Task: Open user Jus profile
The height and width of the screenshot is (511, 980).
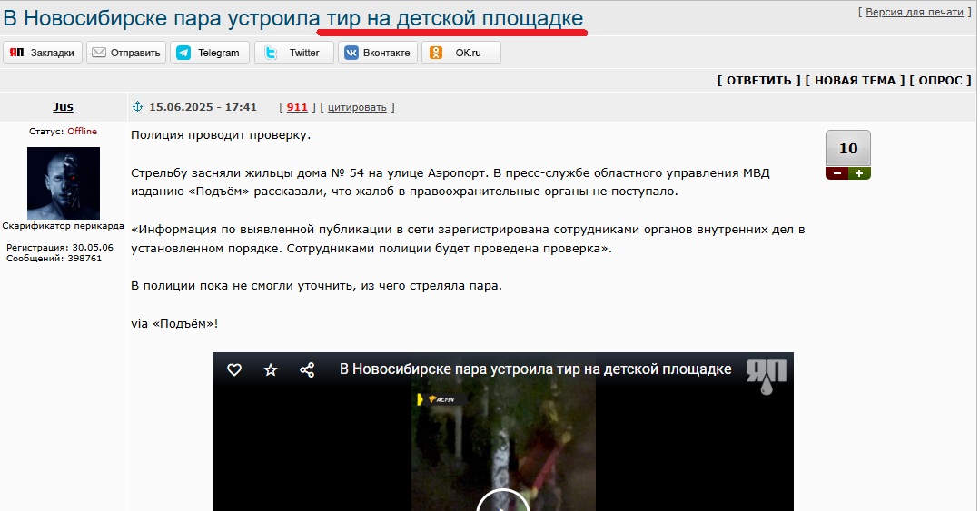Action: tap(64, 107)
